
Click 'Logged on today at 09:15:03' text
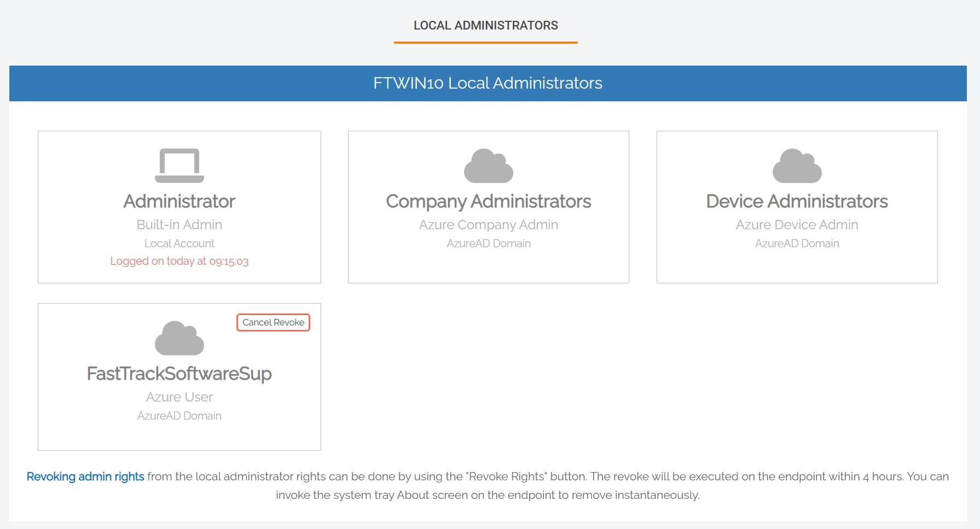tap(179, 261)
